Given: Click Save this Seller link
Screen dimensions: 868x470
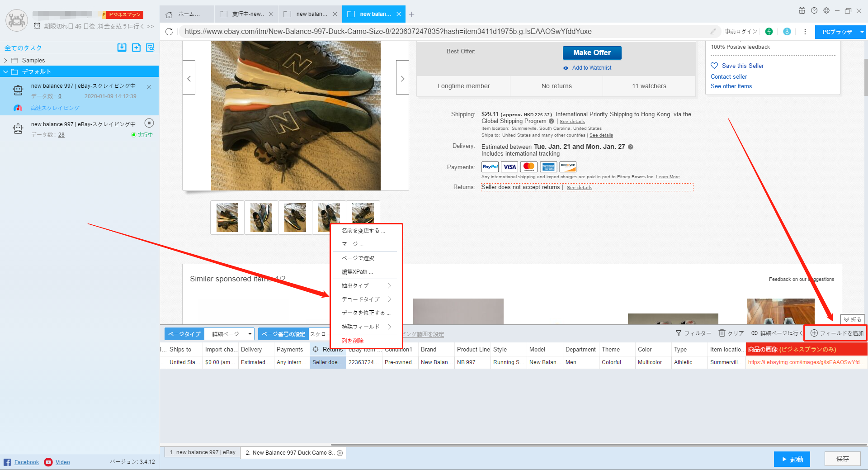Looking at the screenshot, I should pos(742,66).
